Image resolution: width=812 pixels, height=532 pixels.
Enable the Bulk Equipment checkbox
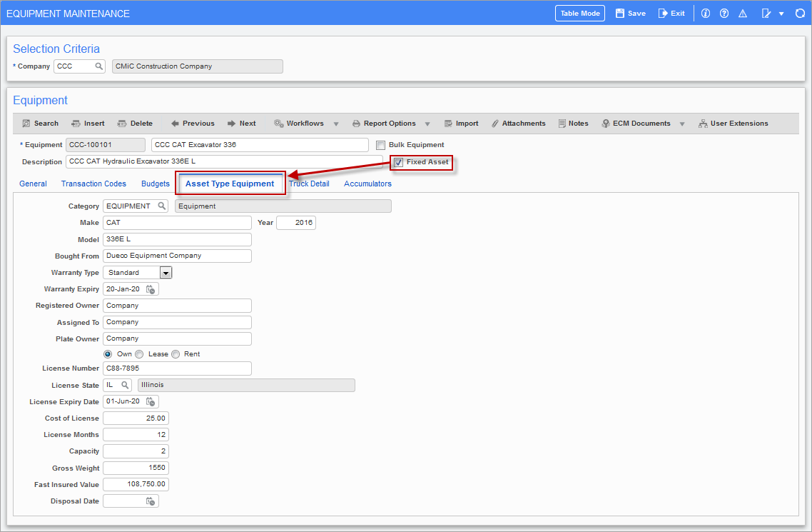pyautogui.click(x=381, y=145)
